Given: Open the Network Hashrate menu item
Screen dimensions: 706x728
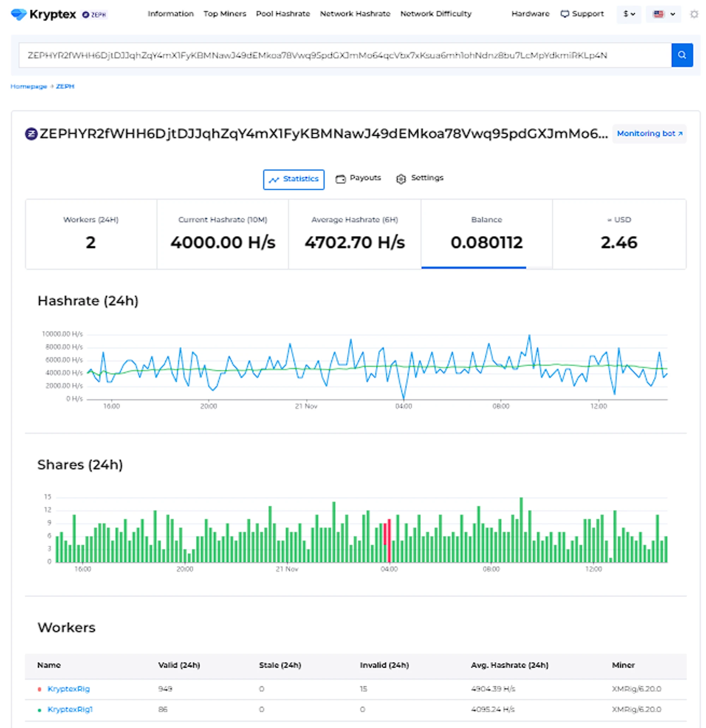Looking at the screenshot, I should tap(355, 14).
